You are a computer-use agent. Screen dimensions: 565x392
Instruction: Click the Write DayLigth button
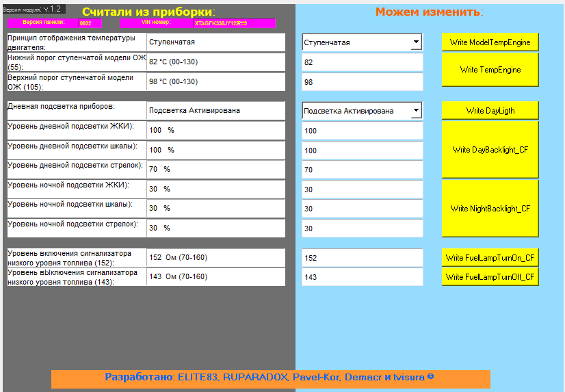click(490, 111)
